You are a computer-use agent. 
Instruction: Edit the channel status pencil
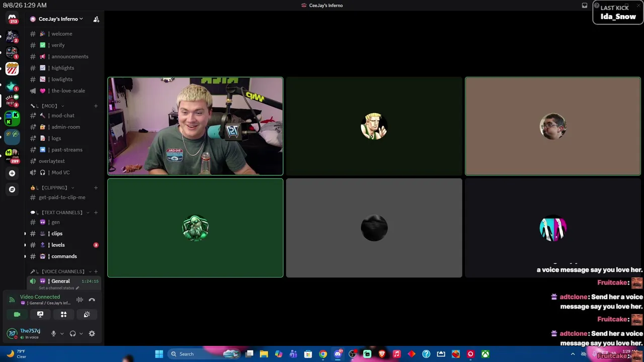coord(77,288)
